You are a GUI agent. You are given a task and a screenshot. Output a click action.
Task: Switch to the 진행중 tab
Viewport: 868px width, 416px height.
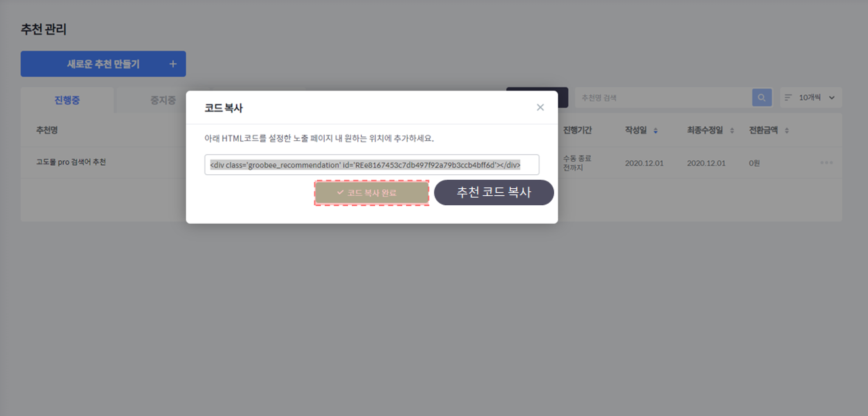tap(67, 100)
